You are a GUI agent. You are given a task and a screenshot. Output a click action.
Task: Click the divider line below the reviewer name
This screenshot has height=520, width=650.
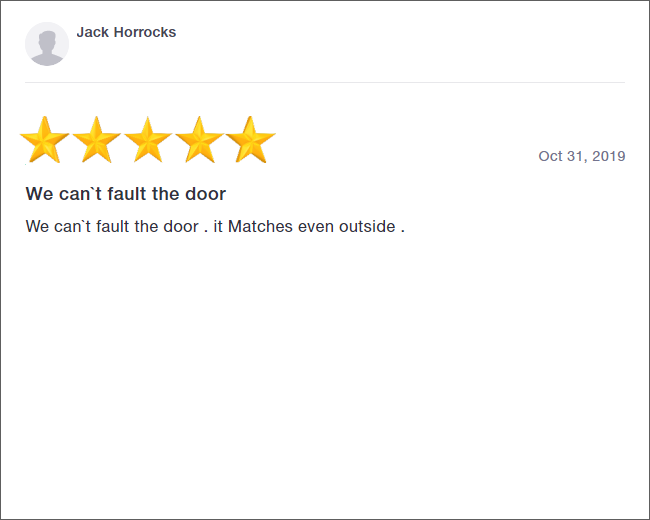(325, 82)
